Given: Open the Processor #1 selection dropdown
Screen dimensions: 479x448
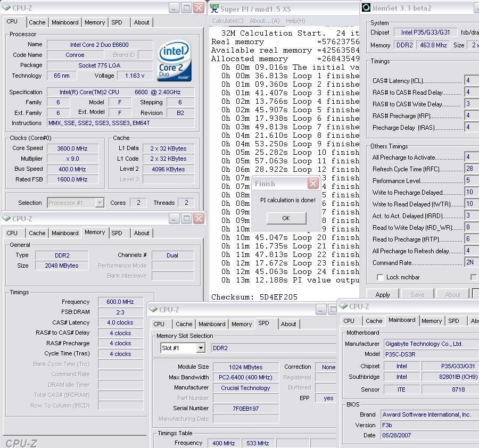Looking at the screenshot, I should click(100, 203).
